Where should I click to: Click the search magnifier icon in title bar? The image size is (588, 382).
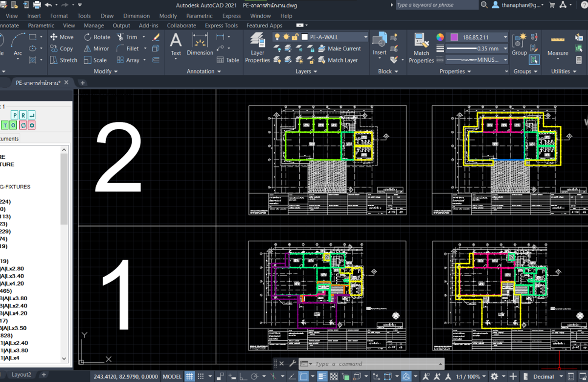[484, 5]
